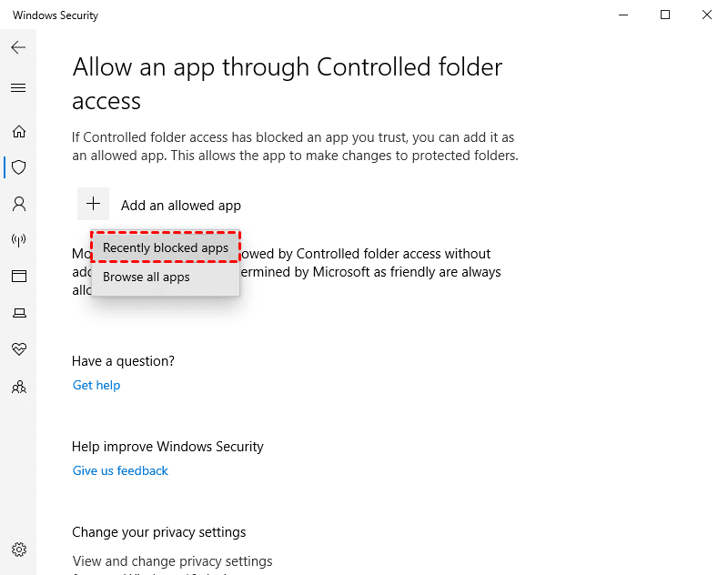Go to Home section icon

[18, 131]
